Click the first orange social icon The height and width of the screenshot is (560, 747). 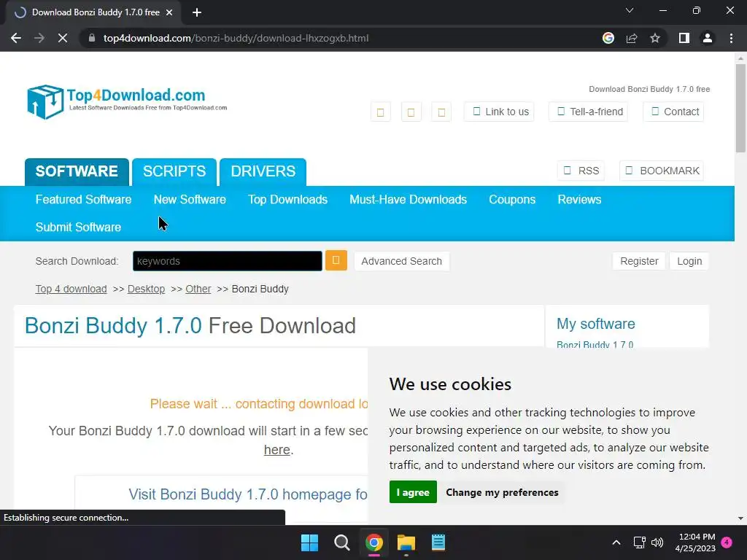coord(381,112)
